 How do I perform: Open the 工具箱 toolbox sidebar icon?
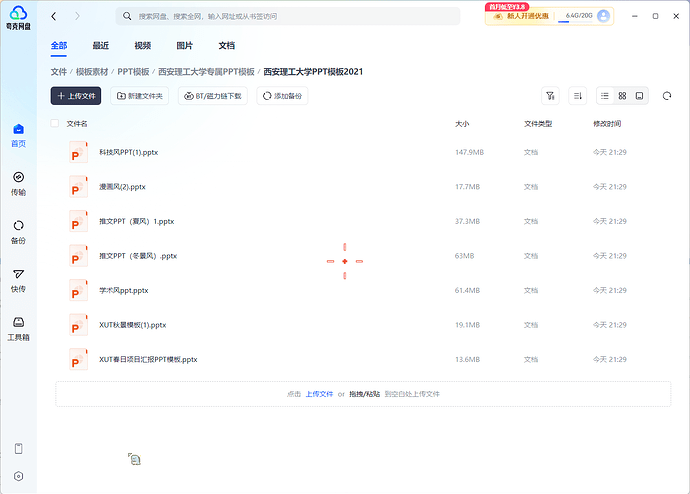(x=18, y=329)
